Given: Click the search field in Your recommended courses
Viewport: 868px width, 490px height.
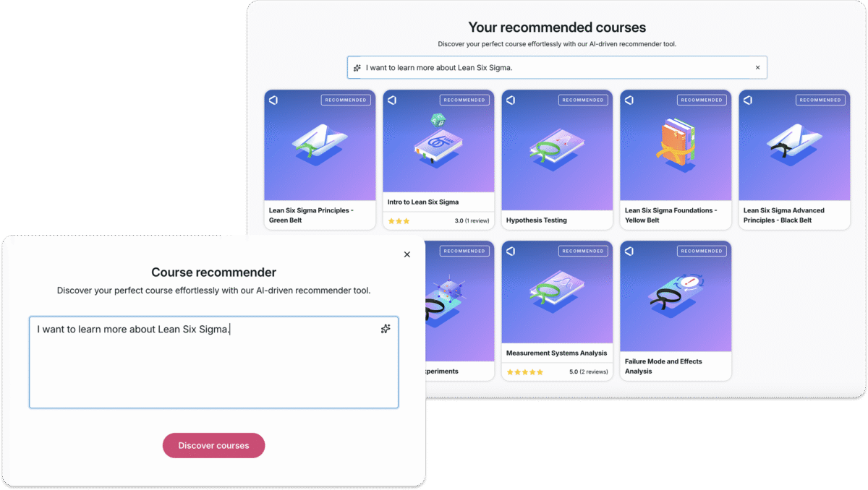Looking at the screenshot, I should tap(557, 67).
